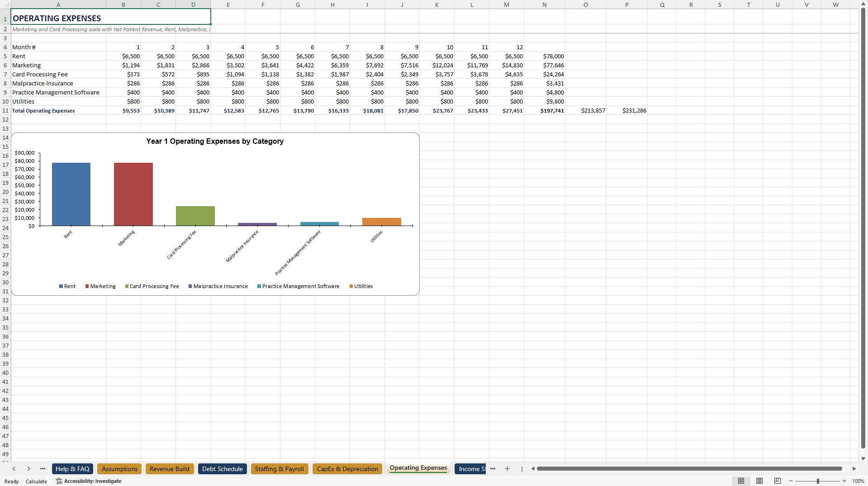Click the horizontal scrollbar thumb
868x486 pixels.
pyautogui.click(x=689, y=469)
